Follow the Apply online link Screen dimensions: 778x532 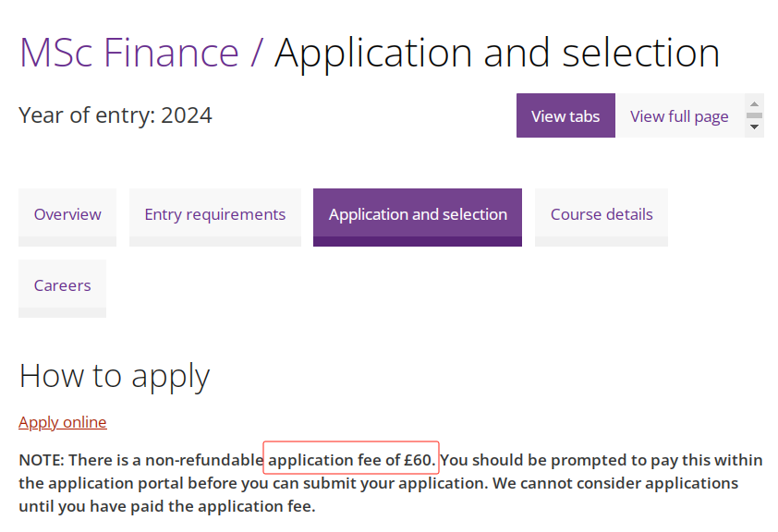coord(63,422)
